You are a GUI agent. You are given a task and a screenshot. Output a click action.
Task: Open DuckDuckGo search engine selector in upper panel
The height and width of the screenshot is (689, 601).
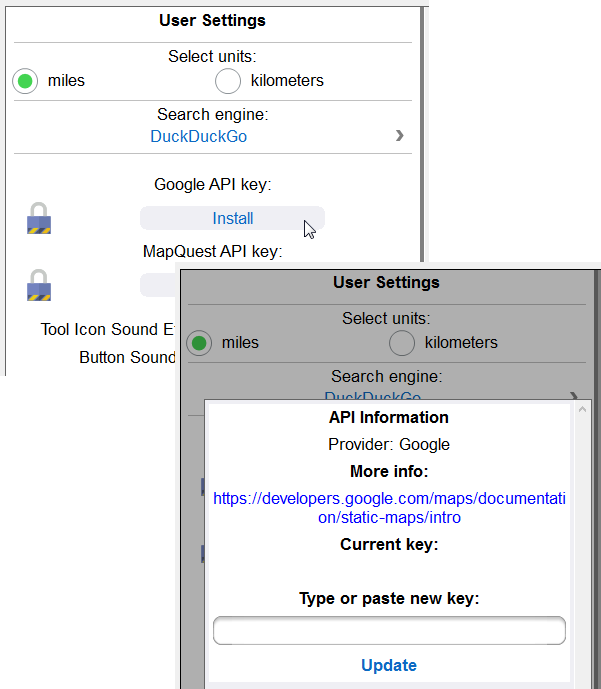coord(198,136)
